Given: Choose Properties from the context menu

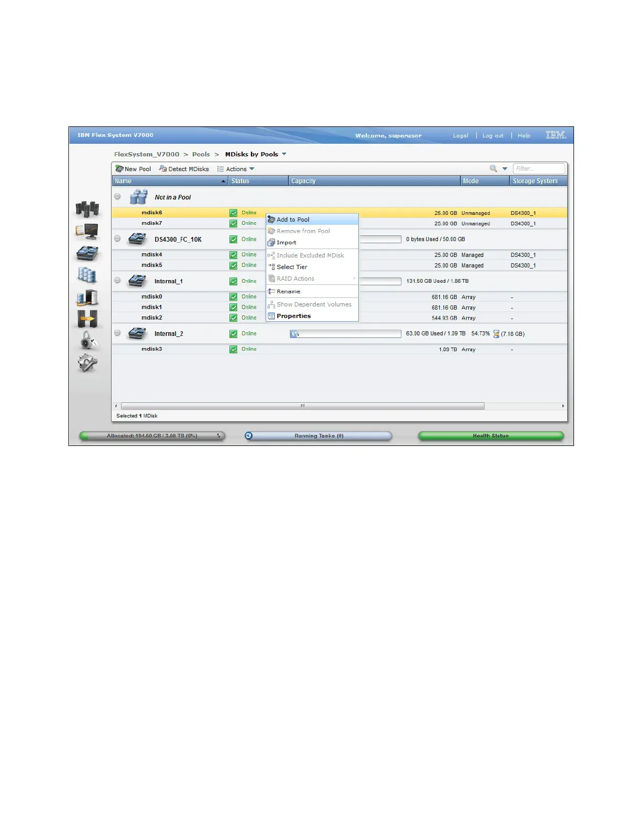Looking at the screenshot, I should tap(312, 316).
